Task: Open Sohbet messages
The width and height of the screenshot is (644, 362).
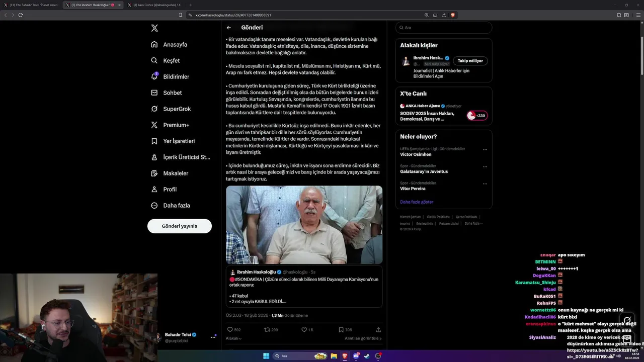Action: 167,93
